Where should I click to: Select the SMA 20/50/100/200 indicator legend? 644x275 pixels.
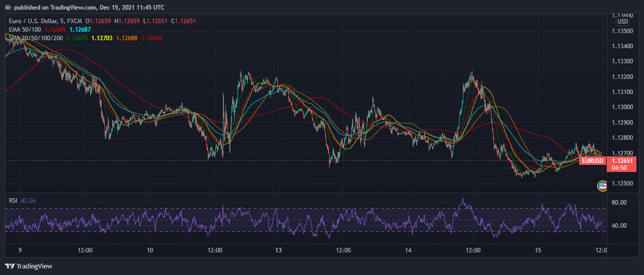pyautogui.click(x=35, y=38)
